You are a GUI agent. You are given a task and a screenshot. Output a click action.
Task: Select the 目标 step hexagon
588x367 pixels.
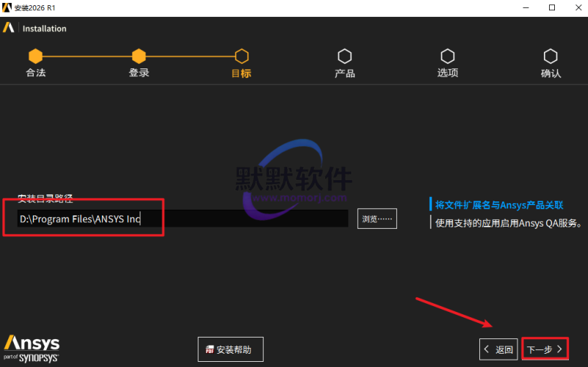241,56
